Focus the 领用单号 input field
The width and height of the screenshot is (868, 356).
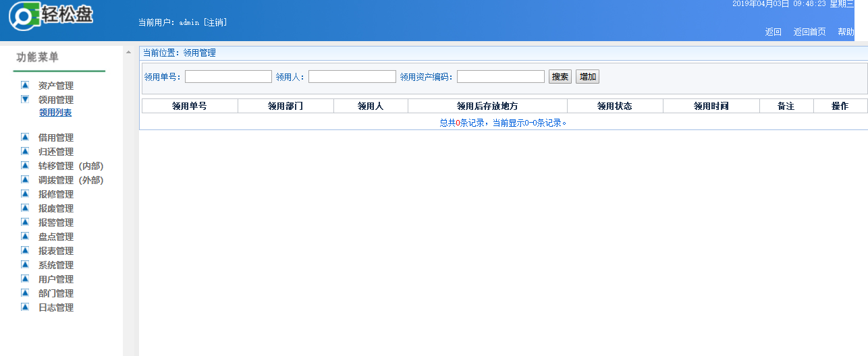coord(228,77)
